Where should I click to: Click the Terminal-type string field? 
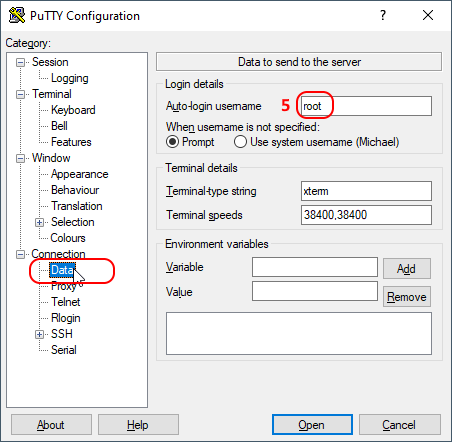click(x=366, y=191)
